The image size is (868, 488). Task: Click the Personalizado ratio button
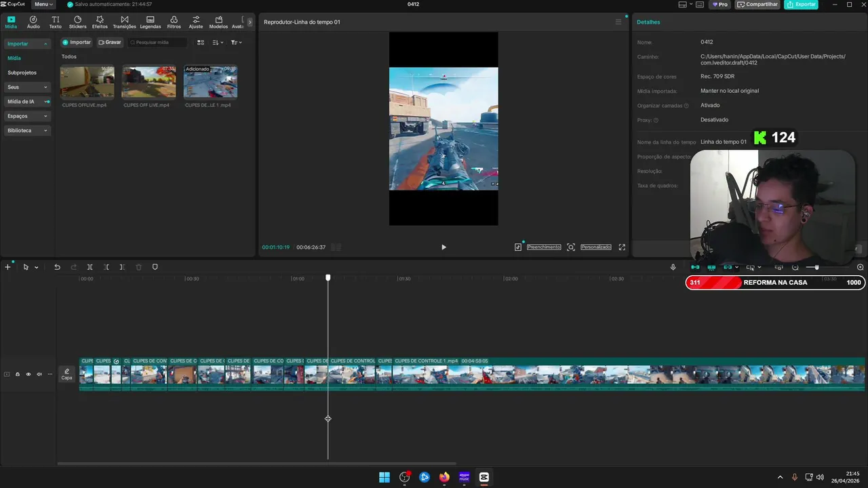pyautogui.click(x=596, y=247)
